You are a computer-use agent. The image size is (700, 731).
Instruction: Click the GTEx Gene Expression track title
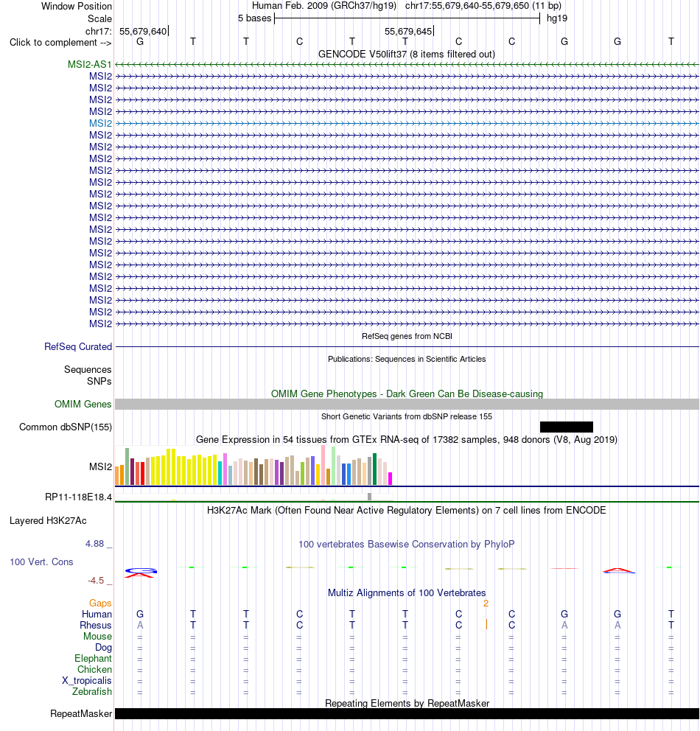tap(407, 439)
